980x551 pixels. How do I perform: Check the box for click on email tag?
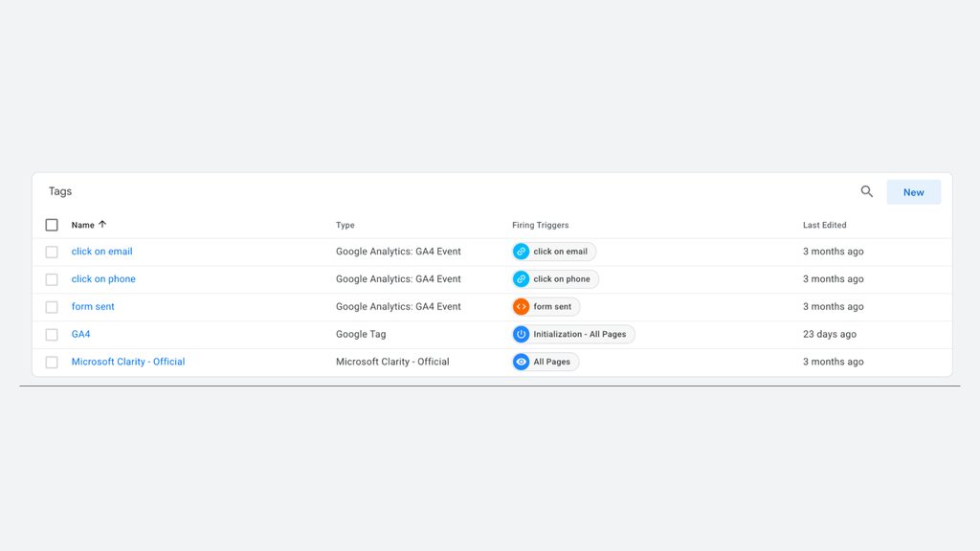click(52, 252)
